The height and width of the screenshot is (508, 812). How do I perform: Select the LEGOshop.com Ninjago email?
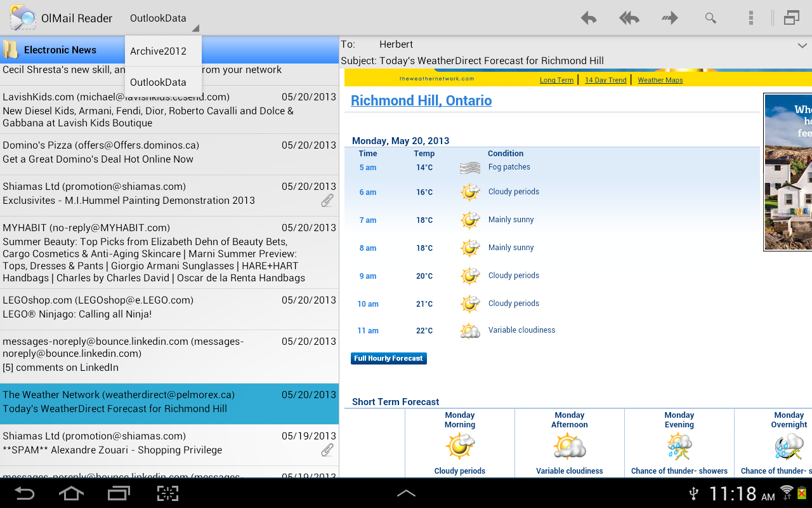pos(169,306)
